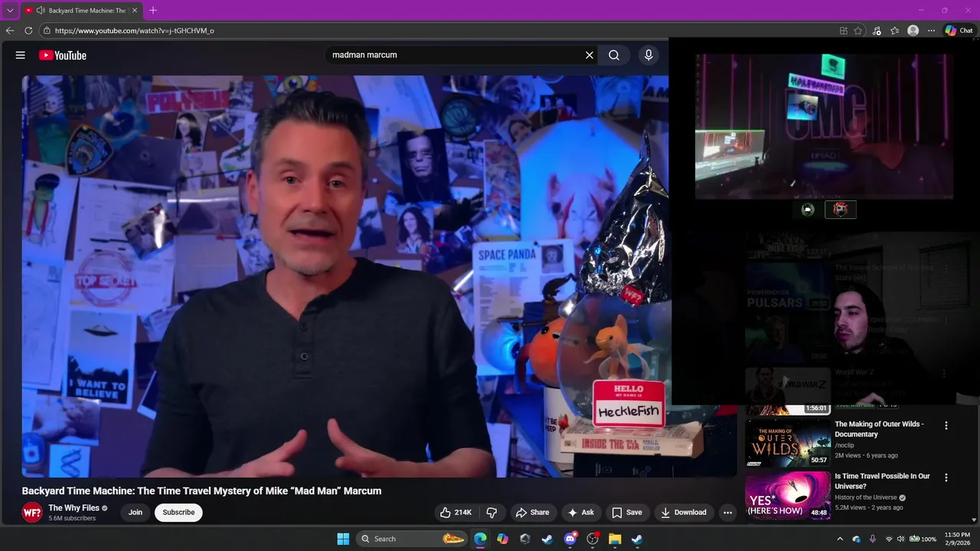This screenshot has width=980, height=551.
Task: Open the volume speaker tray icon
Action: click(x=900, y=539)
